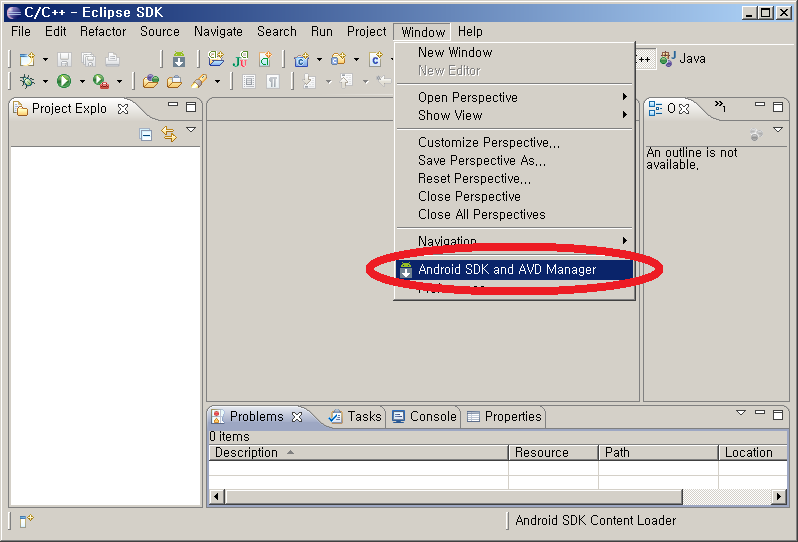The height and width of the screenshot is (542, 798).
Task: Click New C/C++ Project toolbar icon
Action: pyautogui.click(x=302, y=60)
